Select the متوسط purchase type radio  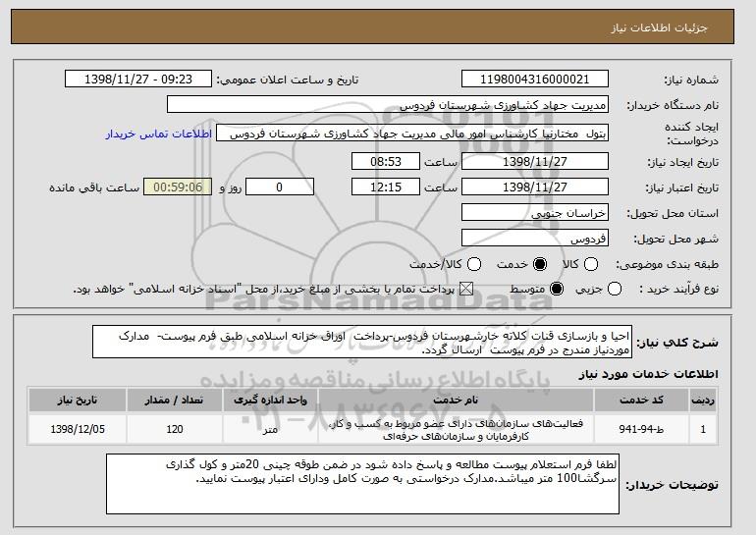point(556,289)
